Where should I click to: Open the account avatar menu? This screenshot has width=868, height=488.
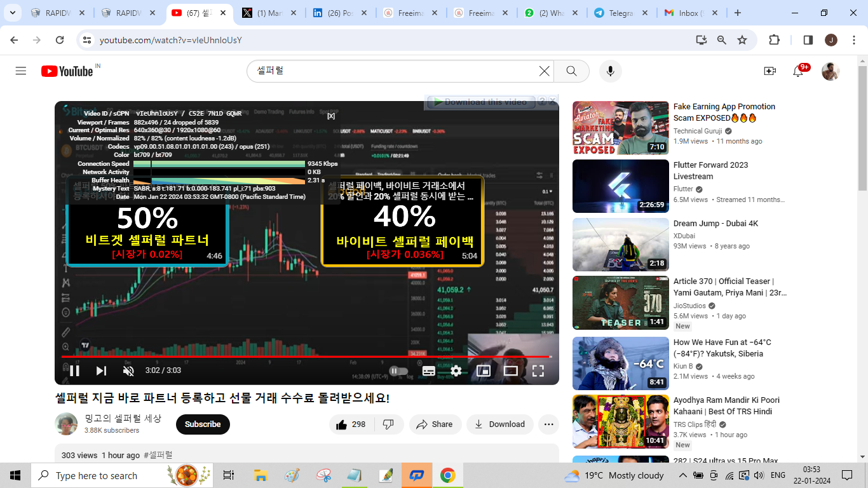coord(831,71)
